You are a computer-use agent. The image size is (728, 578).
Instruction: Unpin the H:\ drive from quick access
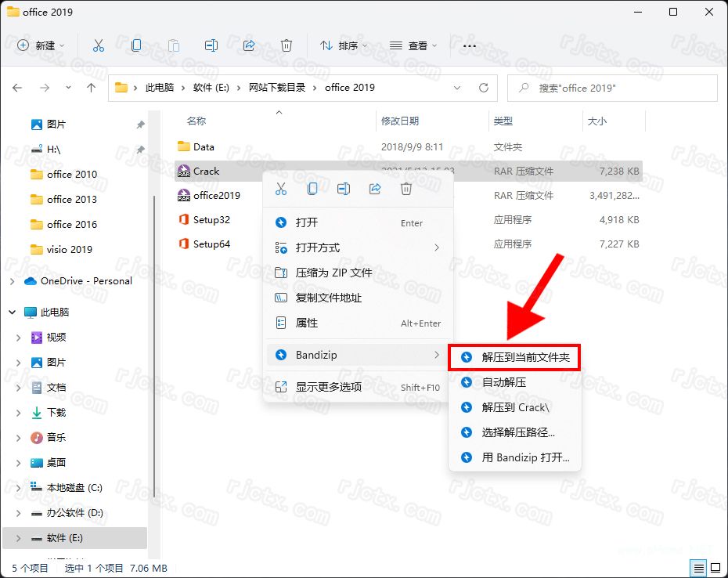click(139, 149)
